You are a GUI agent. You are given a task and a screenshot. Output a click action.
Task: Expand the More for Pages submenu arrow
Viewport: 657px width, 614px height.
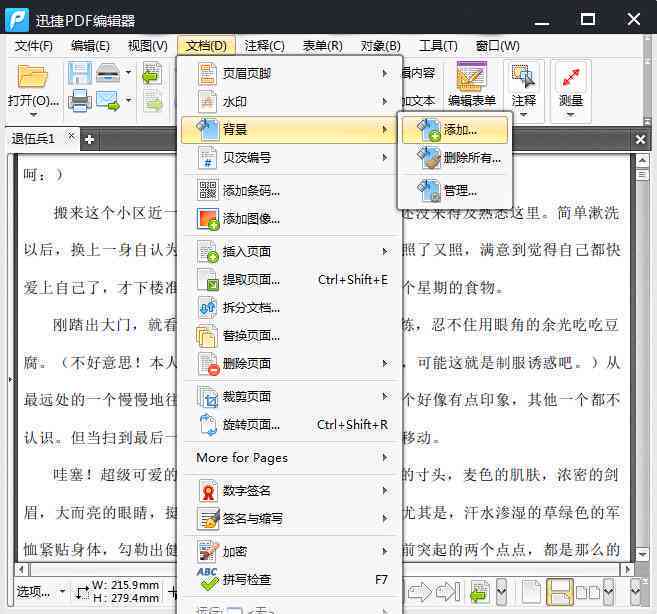pos(385,457)
